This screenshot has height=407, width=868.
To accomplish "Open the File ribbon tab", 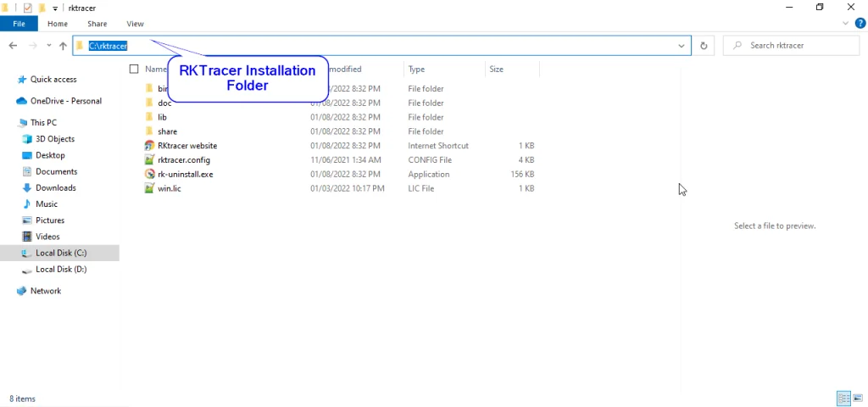I will click(x=19, y=24).
